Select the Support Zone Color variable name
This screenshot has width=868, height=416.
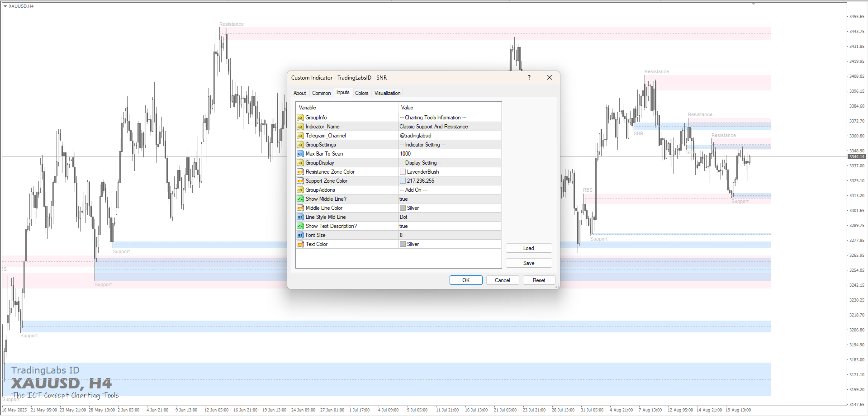[326, 181]
